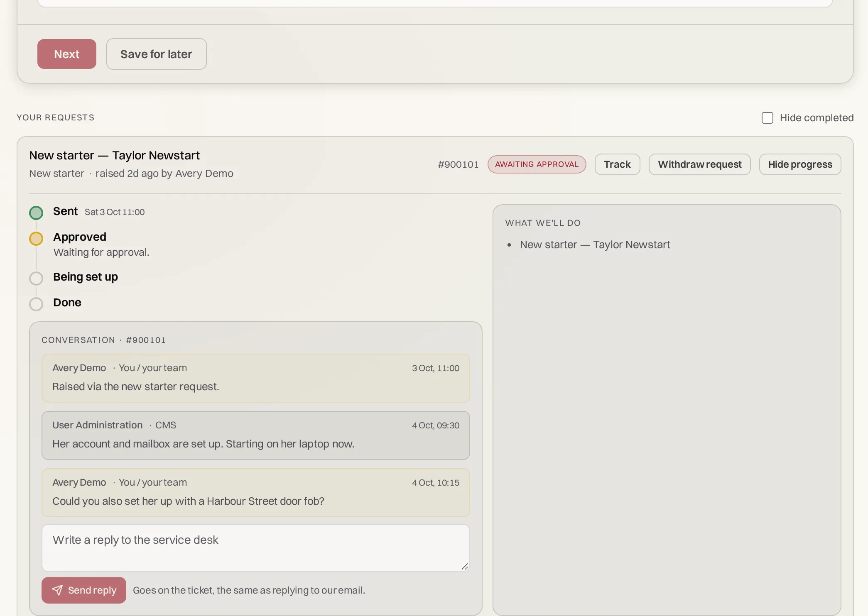Click the 'Sat 3 Oct 11:00' timestamp
Image resolution: width=868 pixels, height=616 pixels.
pos(115,212)
